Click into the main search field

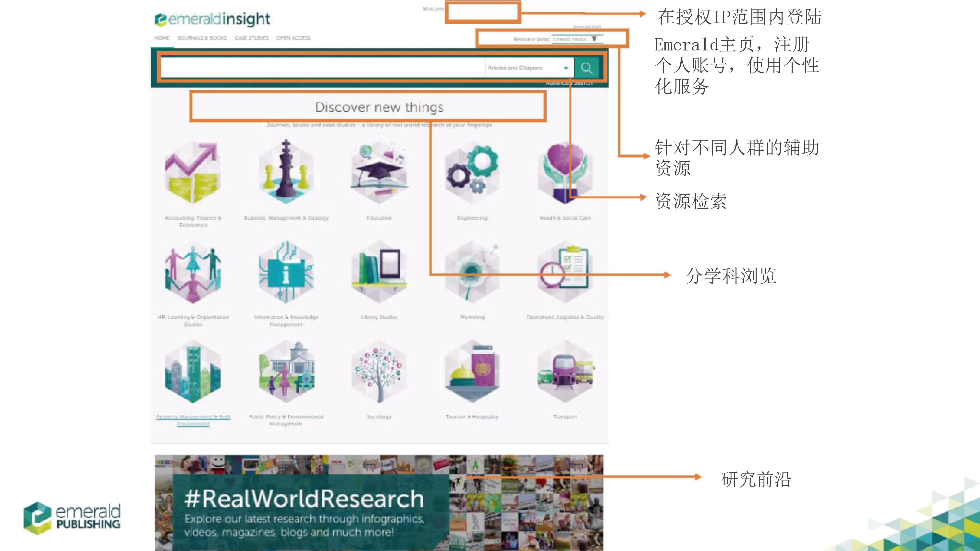tap(322, 68)
